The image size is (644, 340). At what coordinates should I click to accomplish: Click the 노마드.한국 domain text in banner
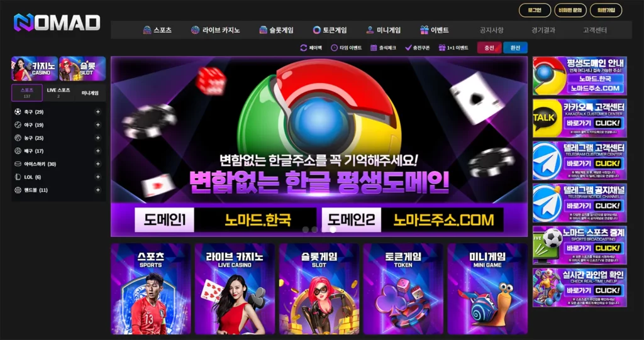pos(258,220)
